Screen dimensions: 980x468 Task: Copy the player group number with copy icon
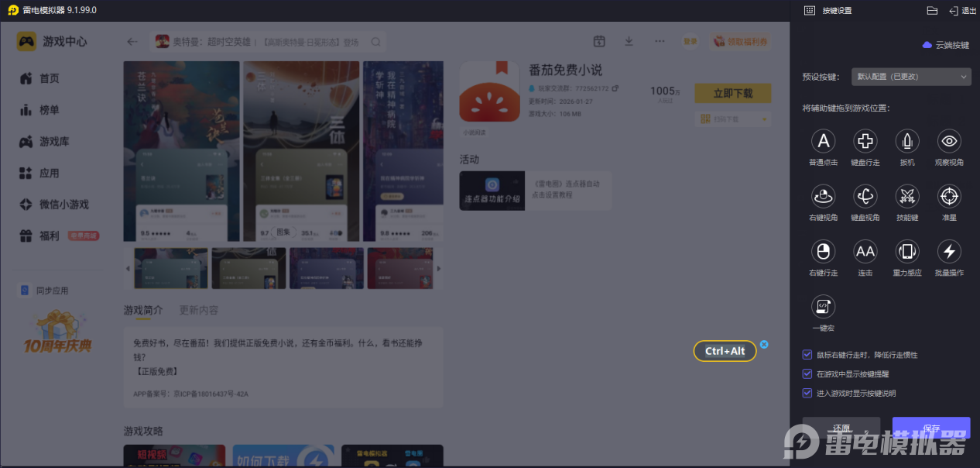[x=615, y=89]
